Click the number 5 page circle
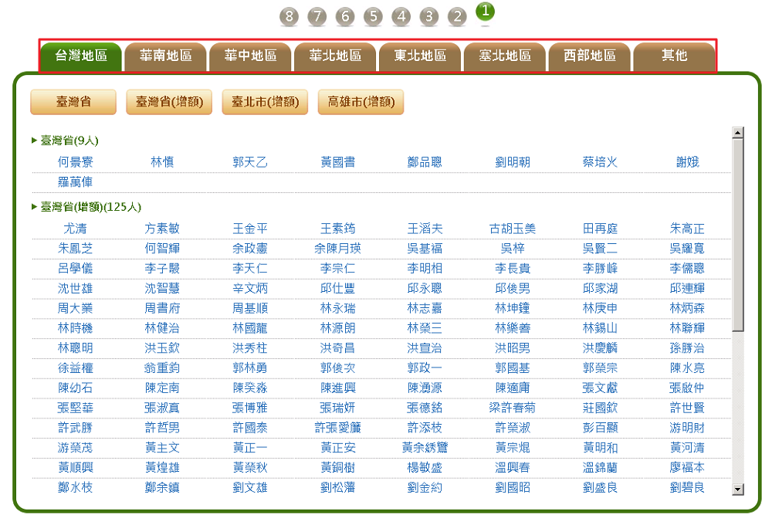This screenshot has height=532, width=772. [373, 16]
